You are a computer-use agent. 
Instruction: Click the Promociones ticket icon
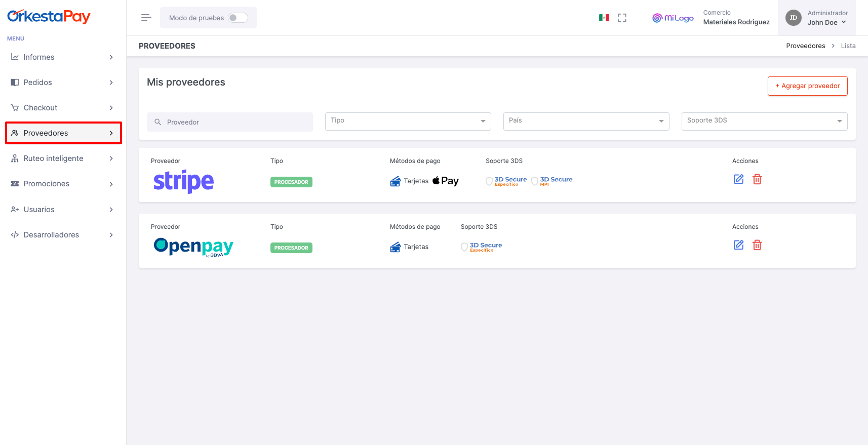[x=15, y=184]
